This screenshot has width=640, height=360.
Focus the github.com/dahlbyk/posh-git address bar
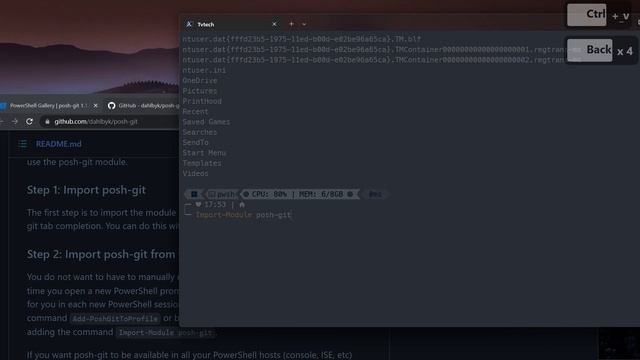pyautogui.click(x=110, y=122)
